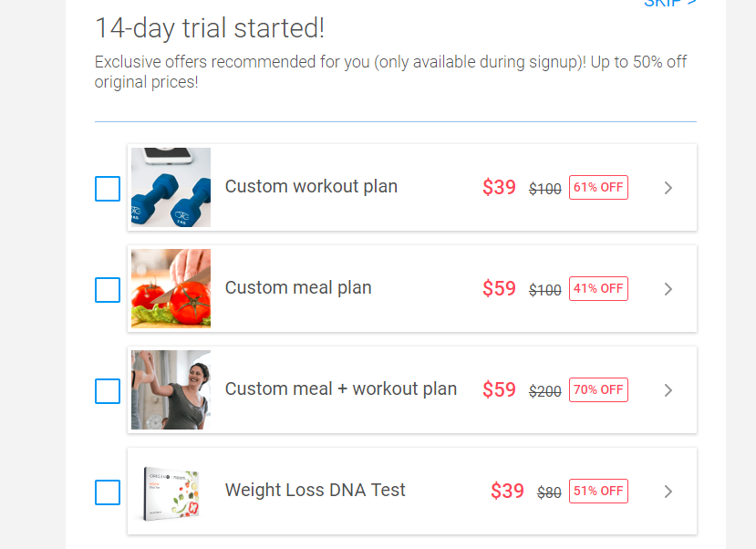Screen dimensions: 756x549
Task: Click the woman exercising photo
Action: pos(171,389)
